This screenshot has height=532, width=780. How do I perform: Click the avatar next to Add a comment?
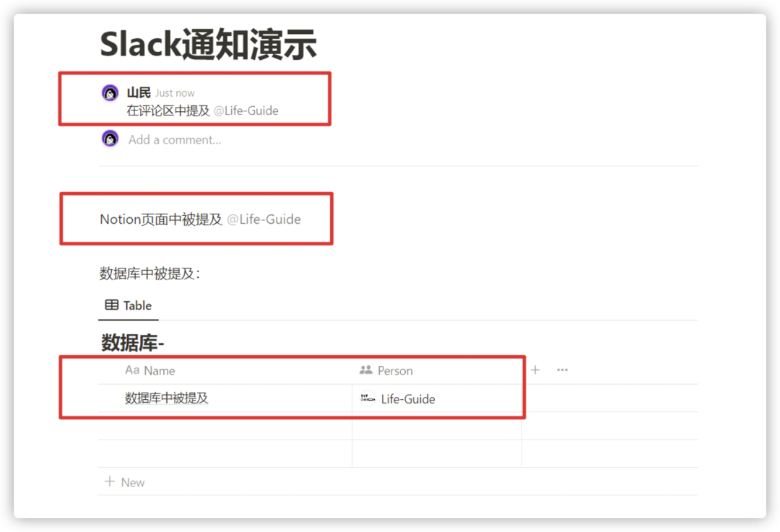click(109, 139)
